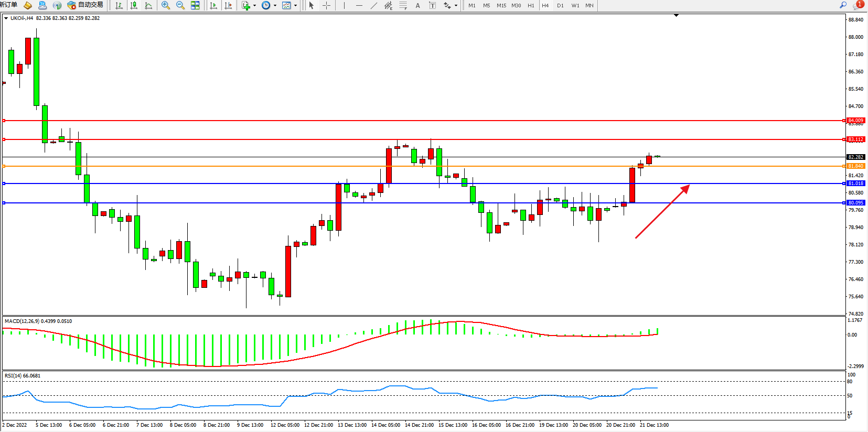Expand the indicators list dropdown arrow
868x432 pixels.
pos(255,6)
